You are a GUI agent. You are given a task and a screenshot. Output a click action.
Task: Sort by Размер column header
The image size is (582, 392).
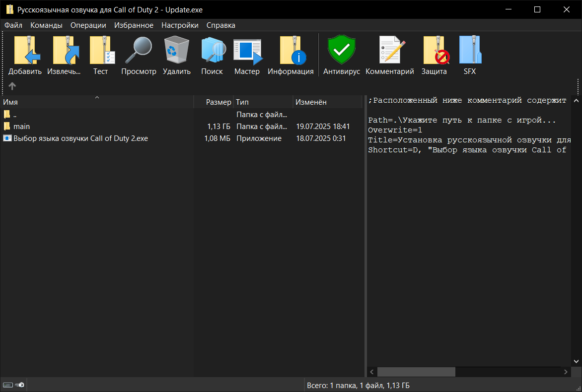tap(214, 102)
